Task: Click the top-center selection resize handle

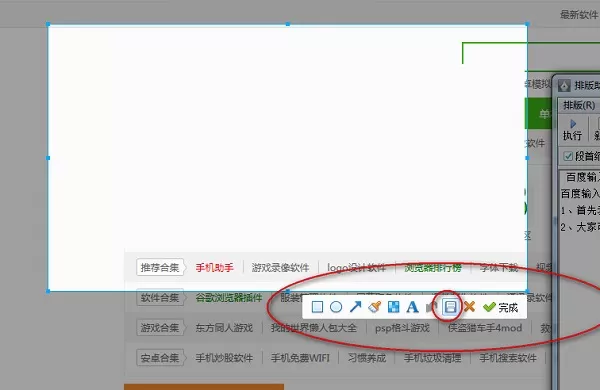Action: coord(288,24)
